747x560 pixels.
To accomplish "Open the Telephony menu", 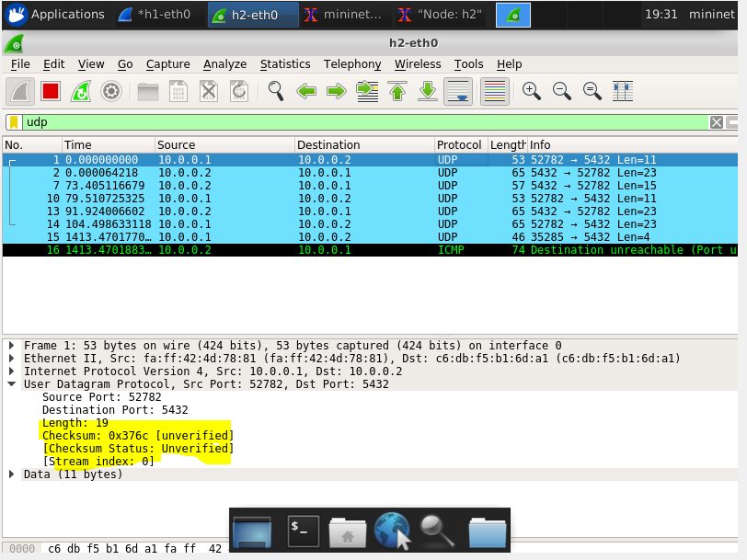I will point(352,64).
